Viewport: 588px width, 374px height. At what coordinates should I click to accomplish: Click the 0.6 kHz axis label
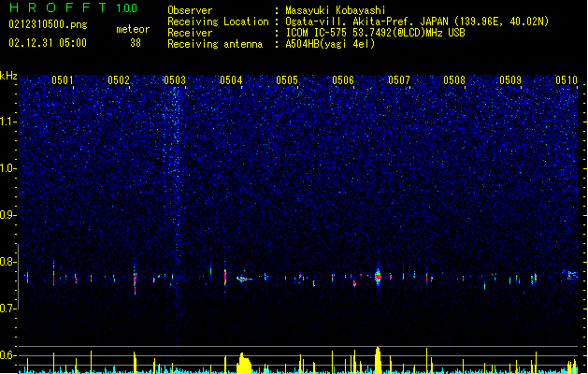coord(7,355)
